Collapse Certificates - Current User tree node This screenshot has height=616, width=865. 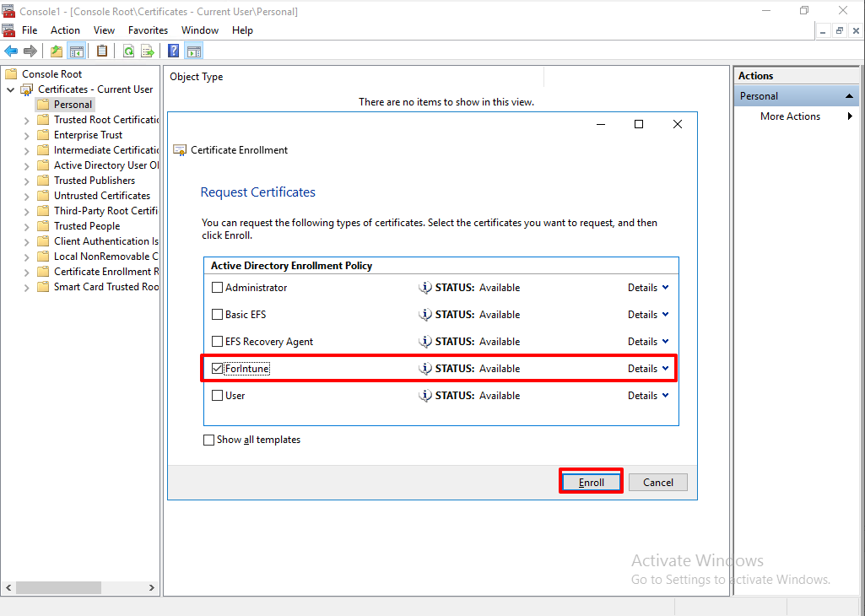point(10,89)
